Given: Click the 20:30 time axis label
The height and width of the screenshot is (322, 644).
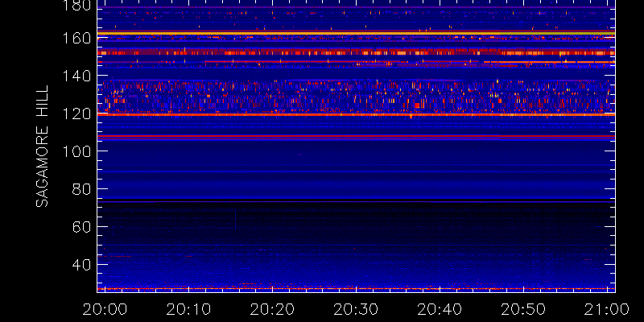Looking at the screenshot, I should point(355,309).
